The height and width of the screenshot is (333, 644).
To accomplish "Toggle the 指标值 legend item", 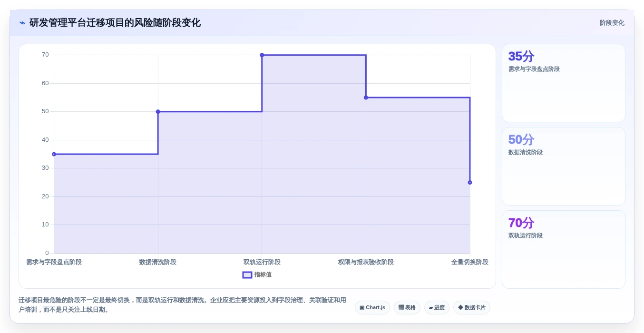I will pos(257,274).
